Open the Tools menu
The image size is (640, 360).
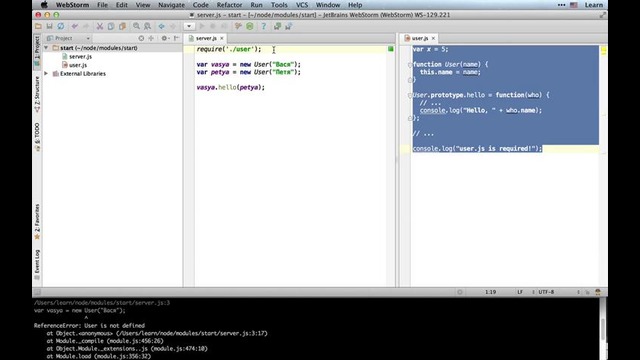point(279,5)
